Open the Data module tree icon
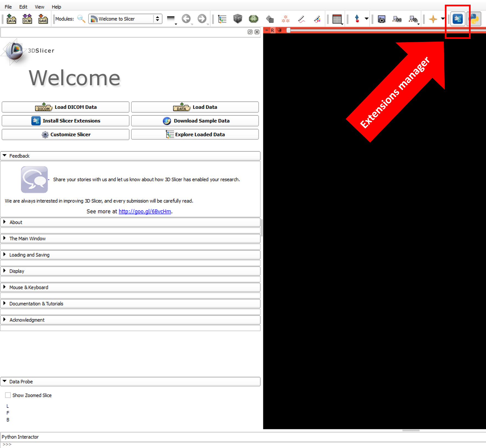Image resolution: width=486 pixels, height=448 pixels. 222,19
